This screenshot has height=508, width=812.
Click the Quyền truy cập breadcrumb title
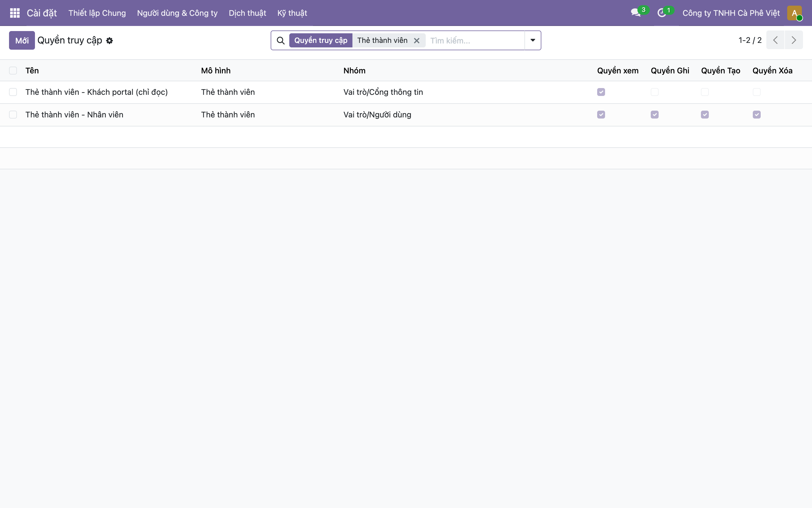pos(69,40)
